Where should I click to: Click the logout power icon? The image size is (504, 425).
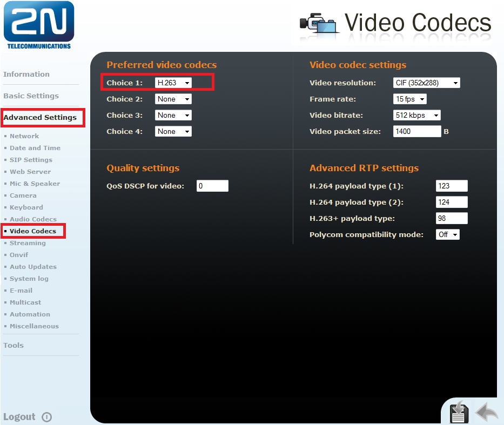click(x=46, y=417)
